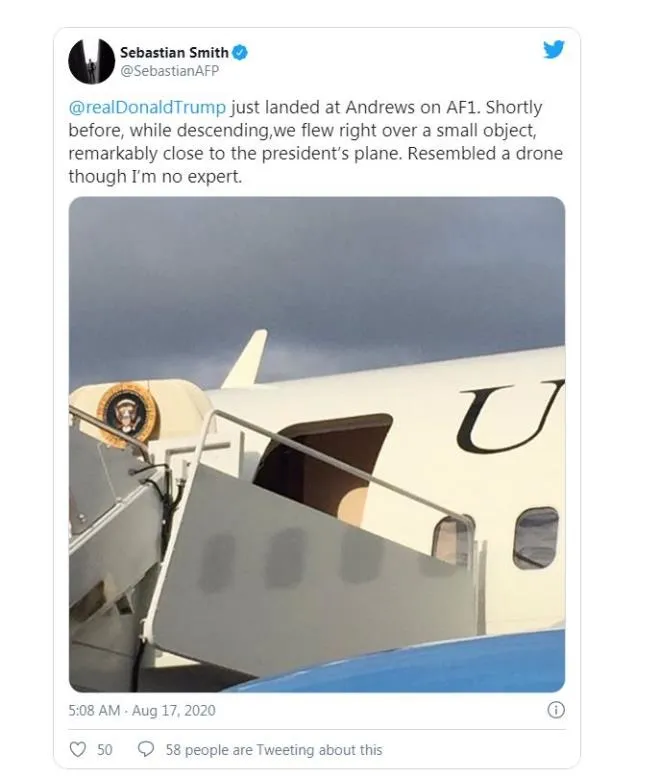660x777 pixels.
Task: Click the blue verified badge
Action: pyautogui.click(x=241, y=52)
